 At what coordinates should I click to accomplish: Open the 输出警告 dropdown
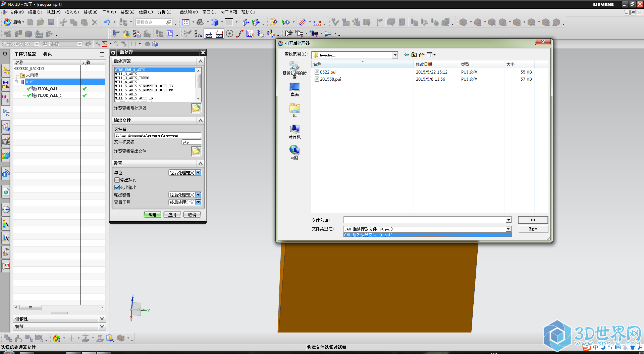coord(198,195)
